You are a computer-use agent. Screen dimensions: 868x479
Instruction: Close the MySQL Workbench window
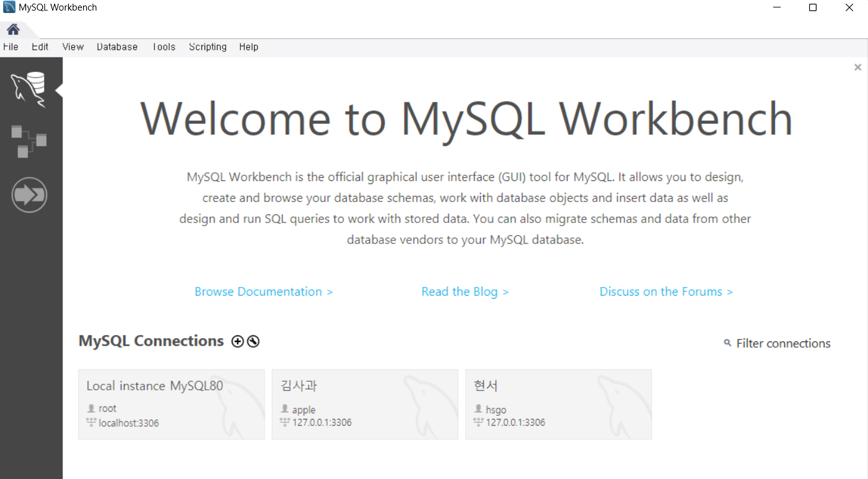coord(849,7)
